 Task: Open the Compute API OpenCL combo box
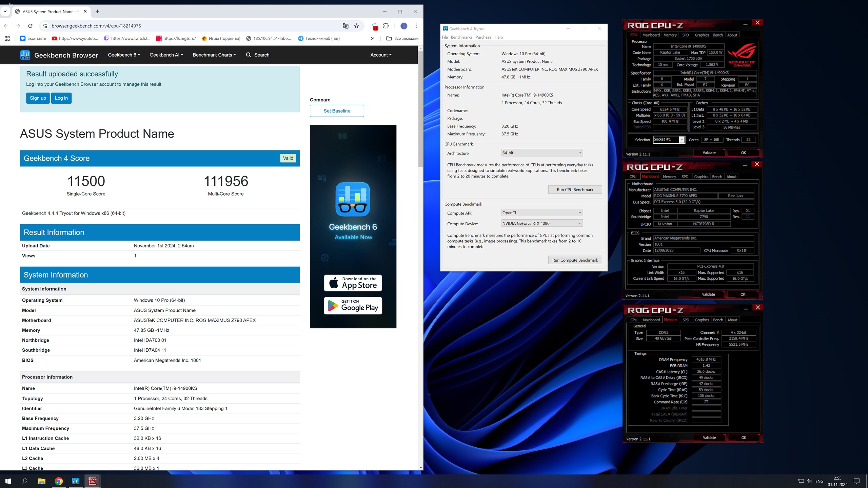pyautogui.click(x=542, y=213)
